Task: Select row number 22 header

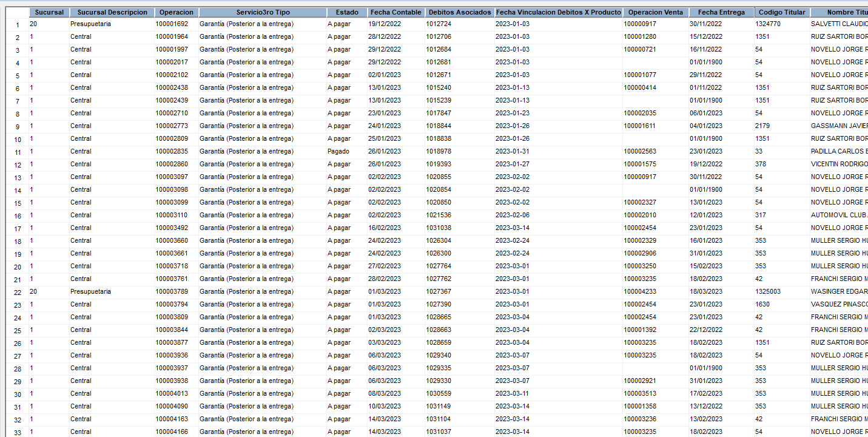Action: 18,293
